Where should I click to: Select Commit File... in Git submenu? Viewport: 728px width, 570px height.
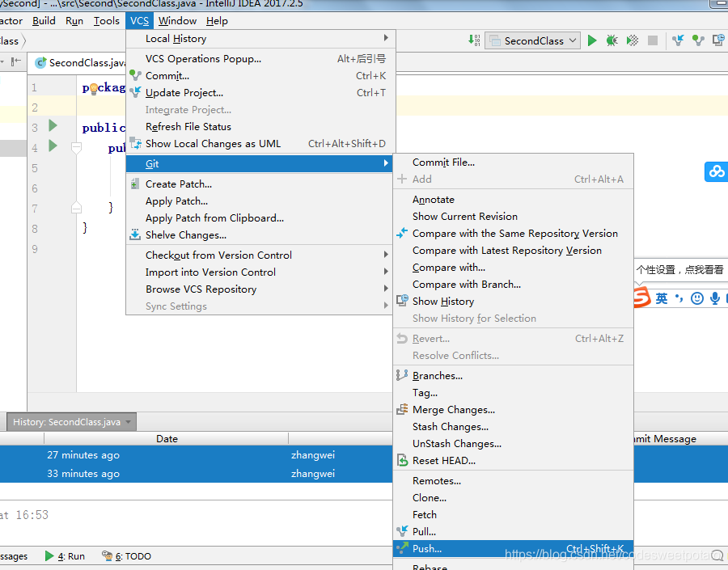513,163
